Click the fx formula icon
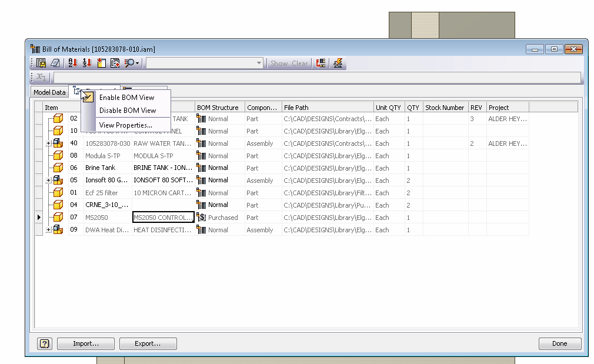 point(41,77)
